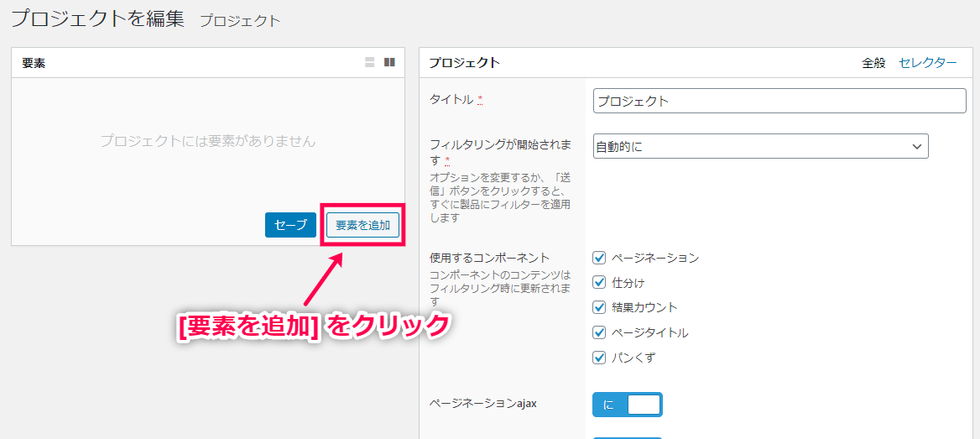This screenshot has height=439, width=980.
Task: Select the 全般 tab
Action: [873, 63]
